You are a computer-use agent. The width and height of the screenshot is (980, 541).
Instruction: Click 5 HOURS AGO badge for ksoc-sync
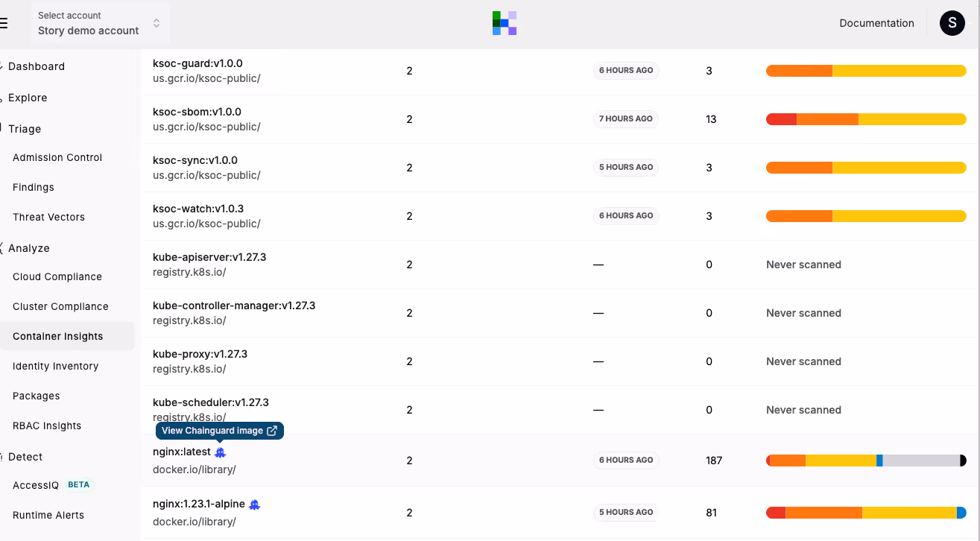click(x=626, y=167)
